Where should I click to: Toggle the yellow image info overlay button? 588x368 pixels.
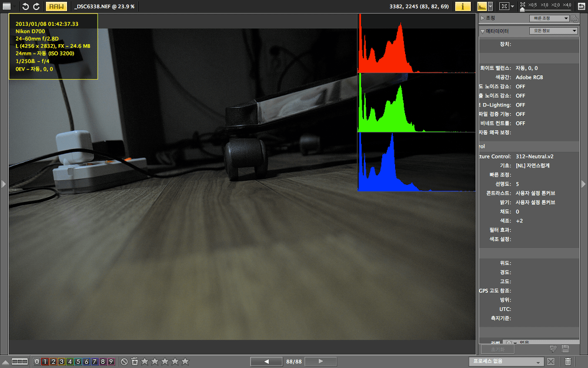click(x=463, y=6)
